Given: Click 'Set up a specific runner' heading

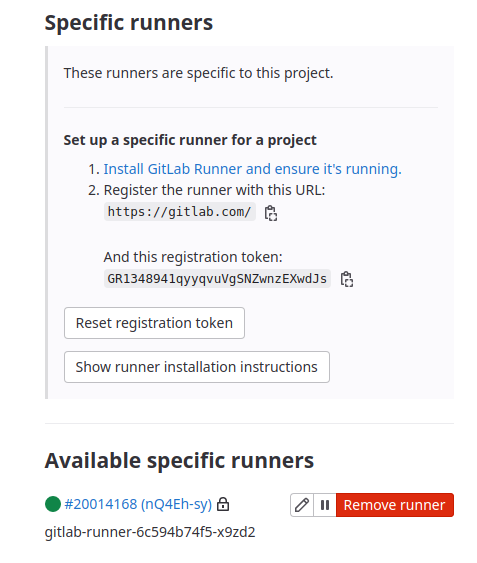Looking at the screenshot, I should pyautogui.click(x=190, y=140).
